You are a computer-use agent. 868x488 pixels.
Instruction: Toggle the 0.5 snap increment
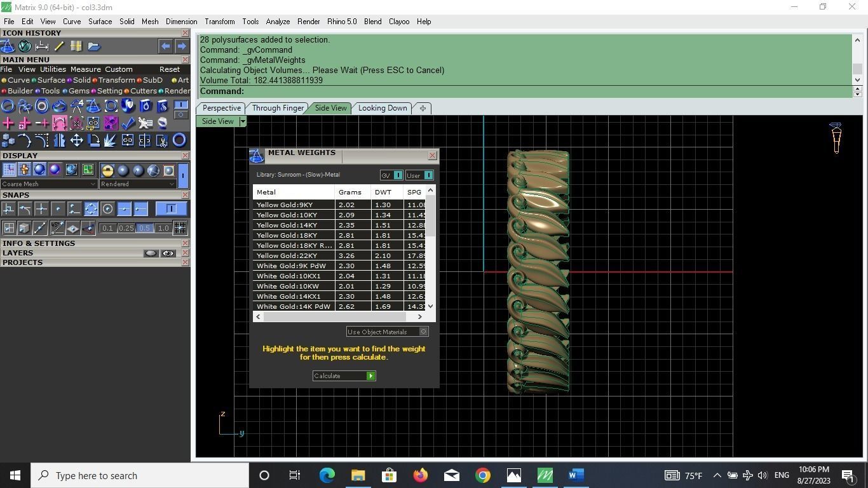tap(144, 228)
